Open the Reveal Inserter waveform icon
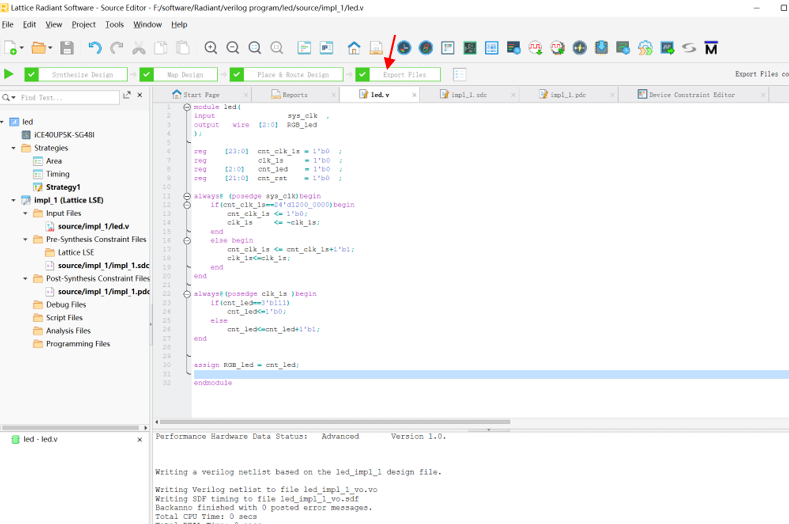Screen dimensions: 789x524 (x=535, y=48)
